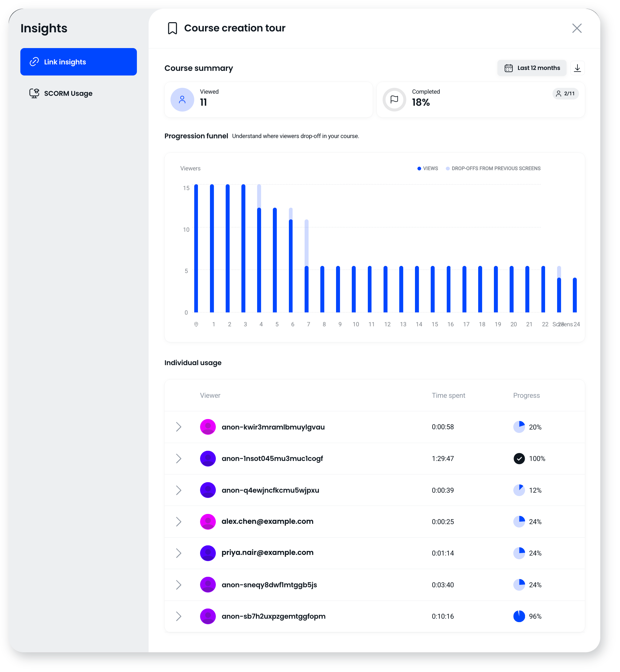Click progress pie for alex.chen@example.com
The height and width of the screenshot is (672, 620).
coord(519,521)
